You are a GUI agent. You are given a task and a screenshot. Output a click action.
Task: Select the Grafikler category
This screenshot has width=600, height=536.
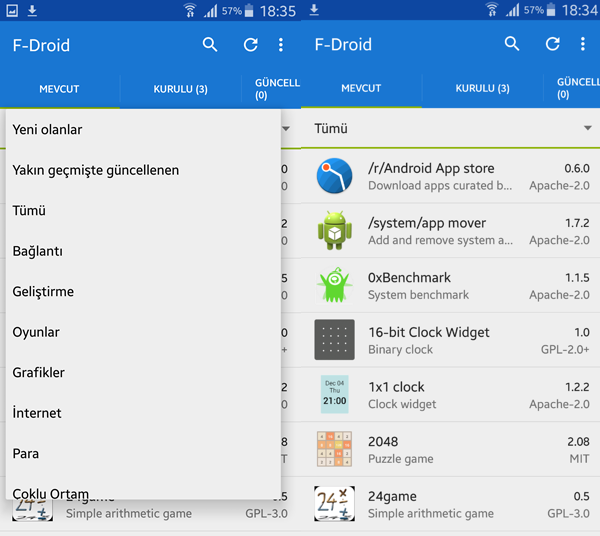click(143, 373)
